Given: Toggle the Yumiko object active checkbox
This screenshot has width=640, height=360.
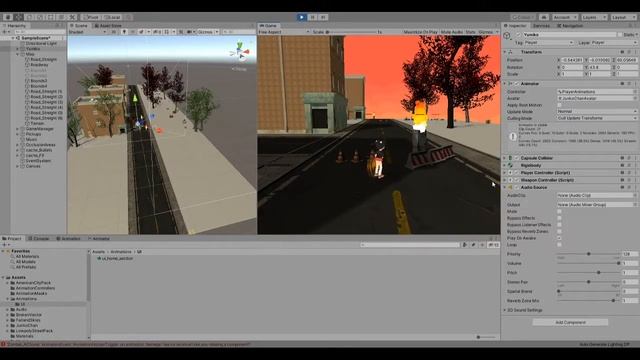Looking at the screenshot, I should [x=518, y=35].
